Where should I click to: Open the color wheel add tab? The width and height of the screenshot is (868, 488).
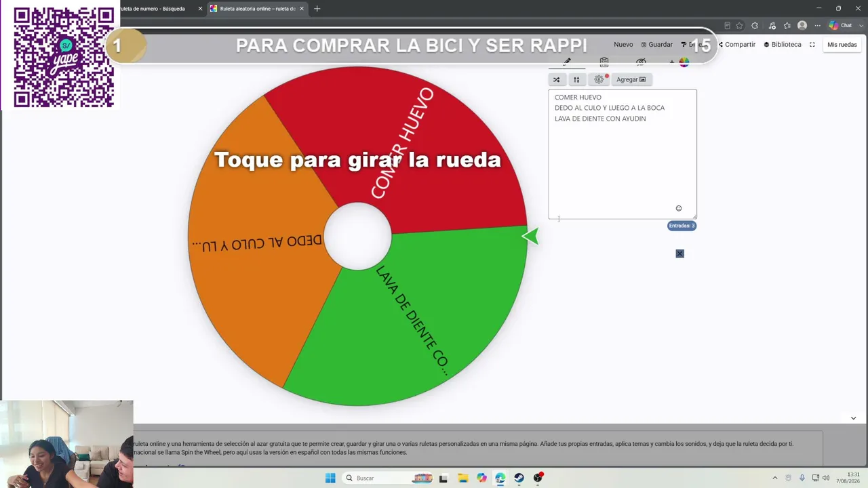[679, 62]
